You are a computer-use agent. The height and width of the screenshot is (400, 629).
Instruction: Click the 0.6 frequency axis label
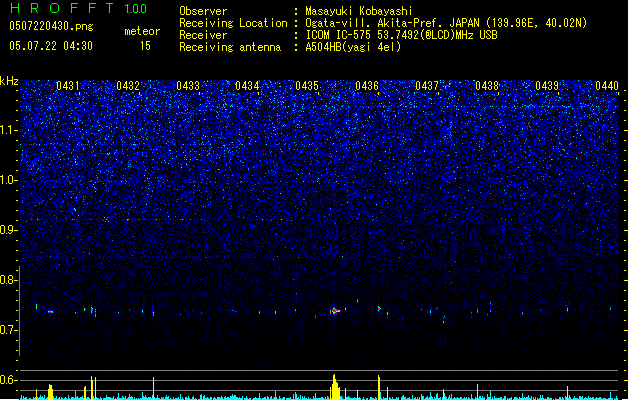(8, 380)
